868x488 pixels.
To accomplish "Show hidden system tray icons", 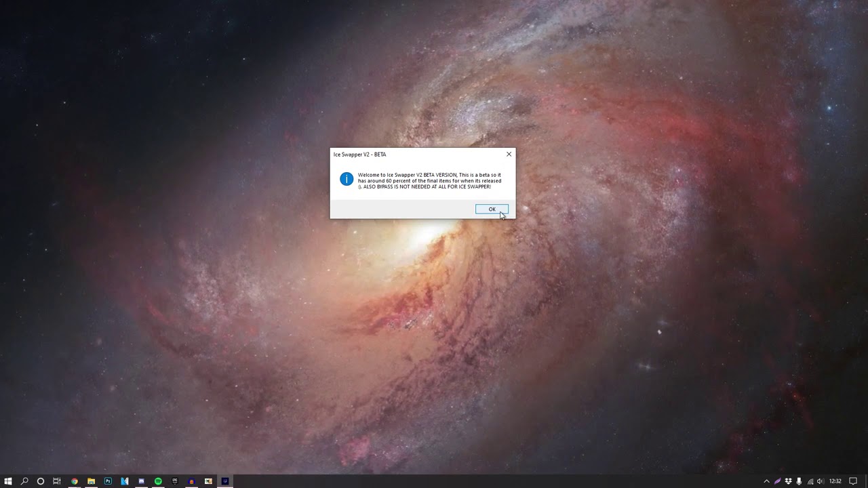I will [x=767, y=481].
